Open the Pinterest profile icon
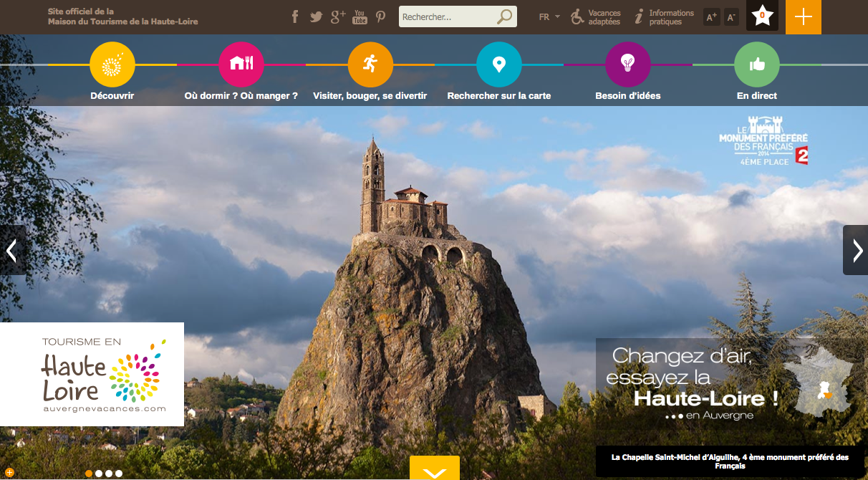Image resolution: width=868 pixels, height=480 pixels. pyautogui.click(x=380, y=16)
